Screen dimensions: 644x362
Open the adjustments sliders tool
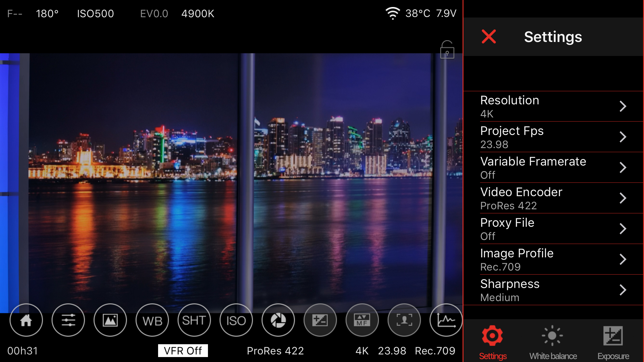coord(68,320)
